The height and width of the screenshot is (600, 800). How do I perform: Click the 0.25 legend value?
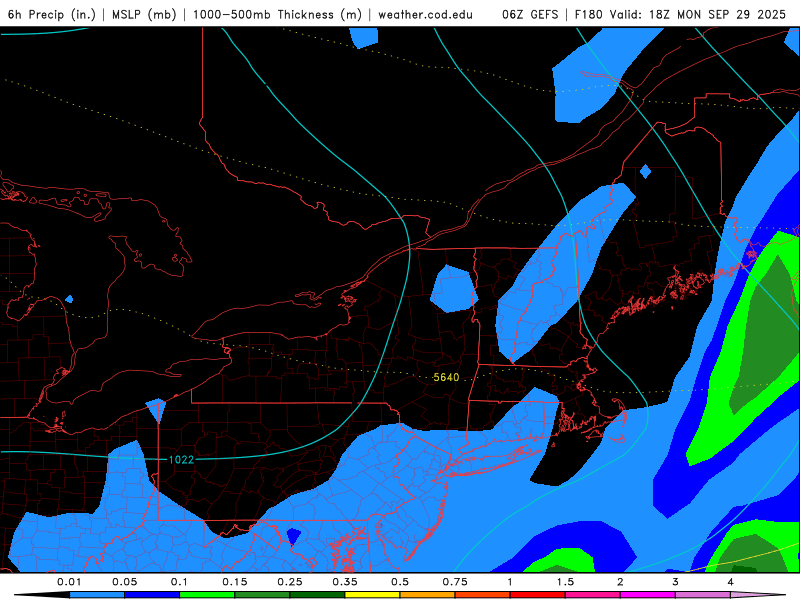pyautogui.click(x=290, y=582)
